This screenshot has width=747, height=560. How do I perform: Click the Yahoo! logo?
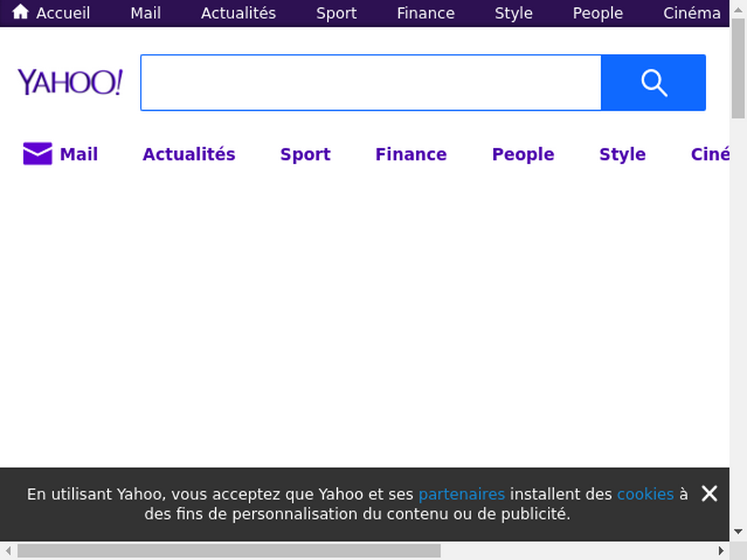(70, 82)
